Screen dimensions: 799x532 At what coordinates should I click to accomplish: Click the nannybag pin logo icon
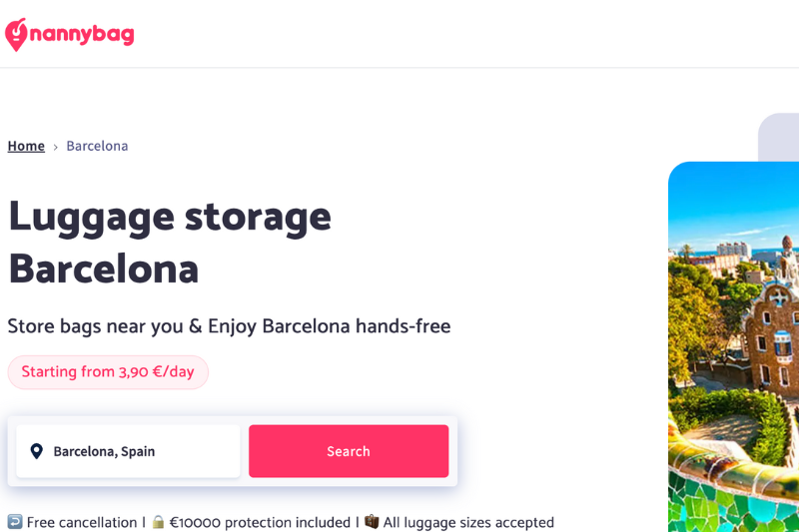coord(16,35)
